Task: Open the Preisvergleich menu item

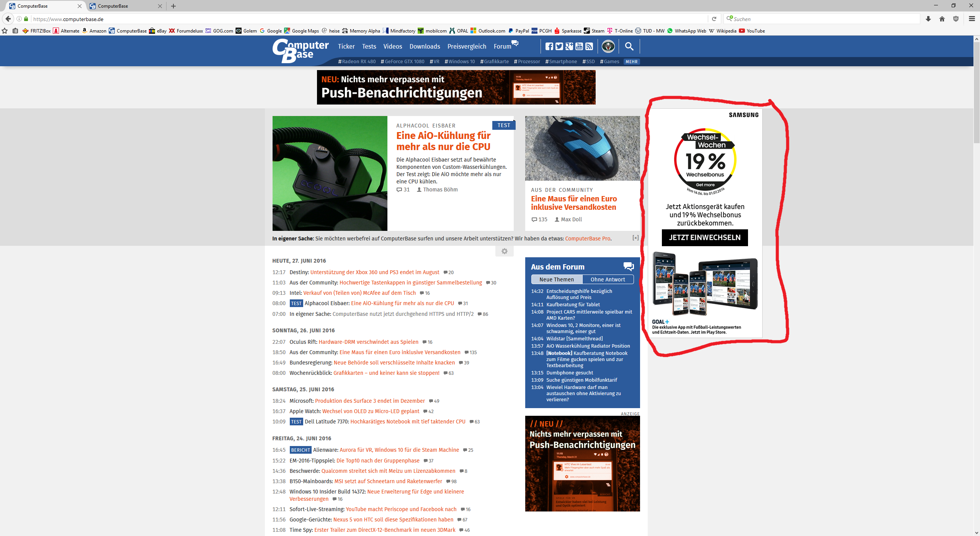Action: (x=467, y=46)
